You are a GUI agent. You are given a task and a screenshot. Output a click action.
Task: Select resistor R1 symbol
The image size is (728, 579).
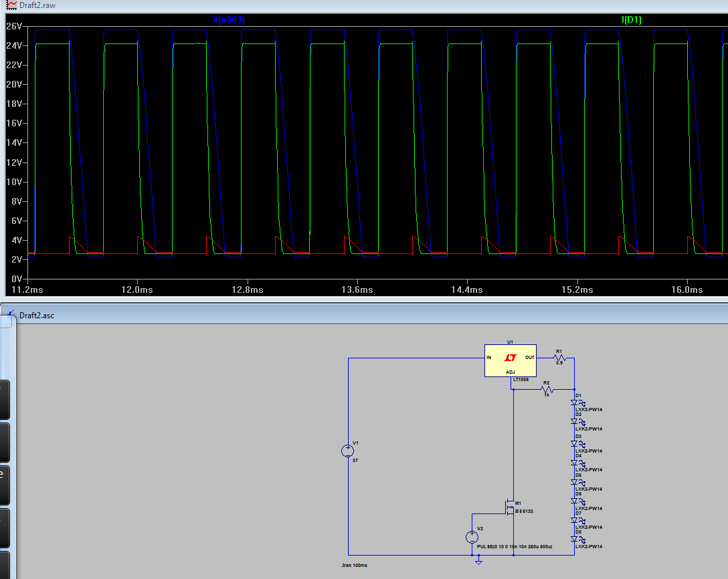pyautogui.click(x=559, y=358)
